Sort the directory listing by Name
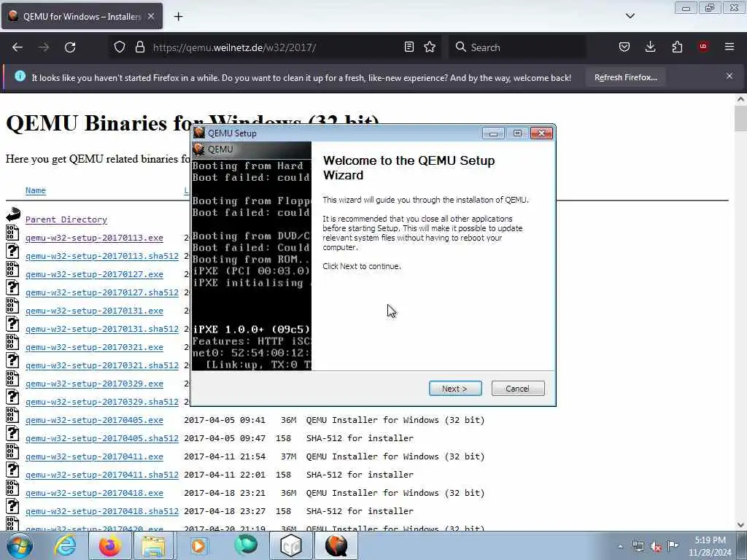Viewport: 747px width, 560px height. pos(36,190)
